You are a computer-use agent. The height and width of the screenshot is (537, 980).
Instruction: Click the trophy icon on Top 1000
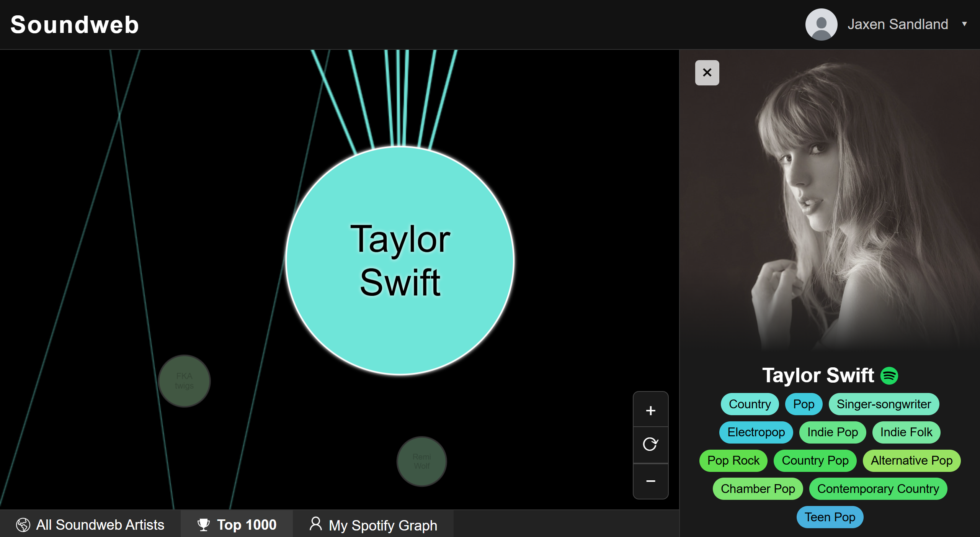(203, 525)
